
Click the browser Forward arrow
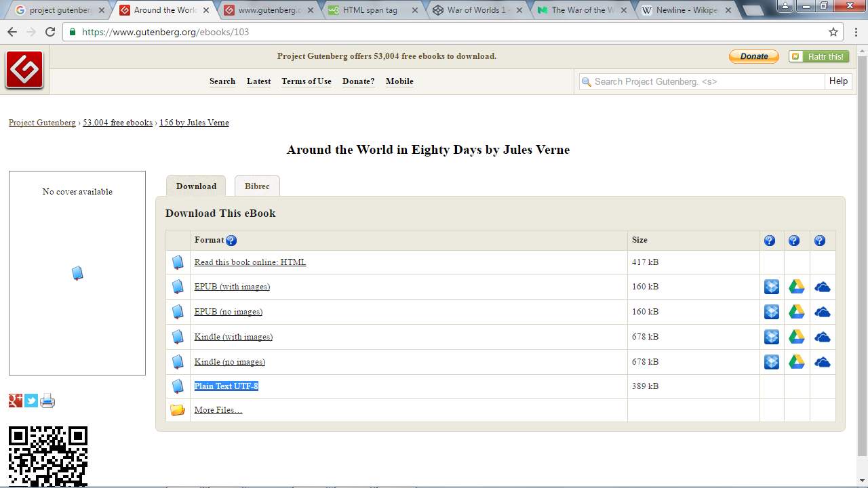click(x=31, y=32)
